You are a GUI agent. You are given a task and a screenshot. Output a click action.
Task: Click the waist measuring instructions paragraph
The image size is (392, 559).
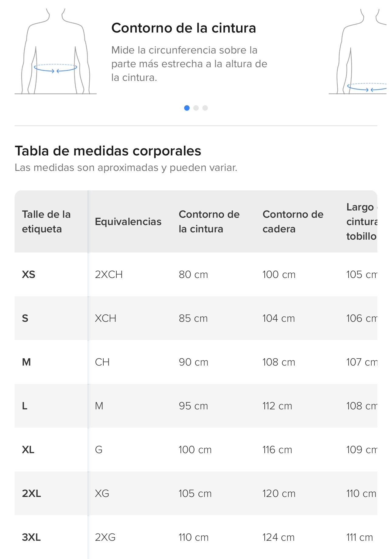(189, 64)
